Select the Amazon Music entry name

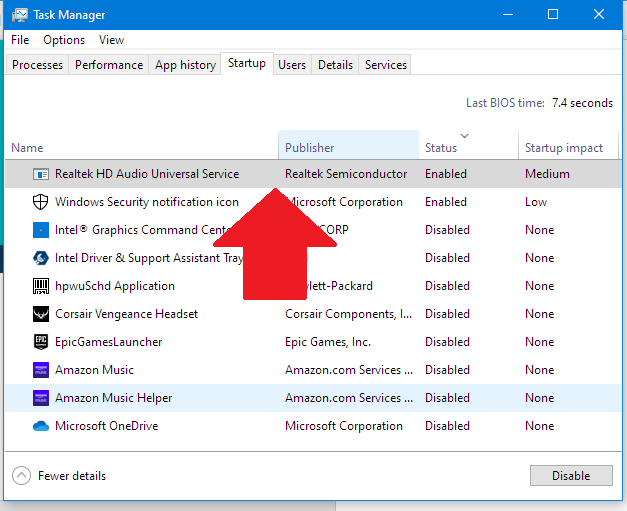[94, 370]
